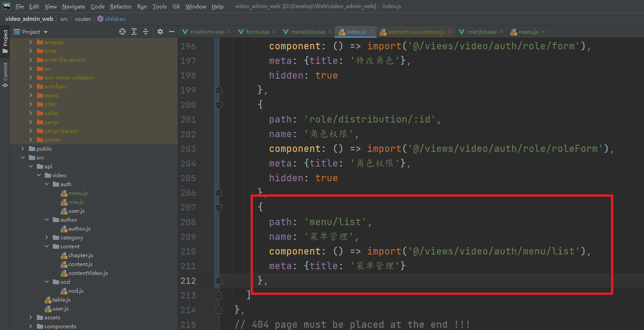Open the Project tool window side tab

tap(5, 41)
